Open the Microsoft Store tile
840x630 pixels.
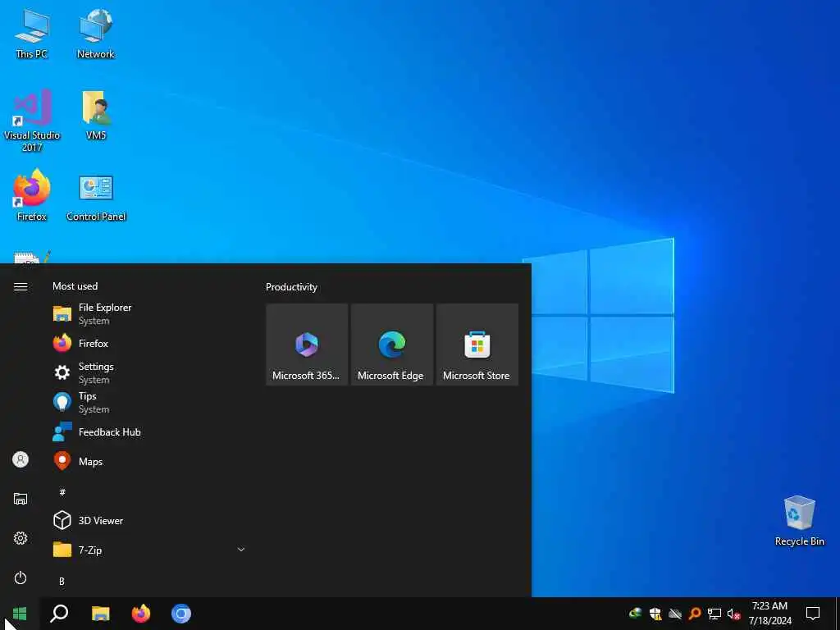[x=477, y=345]
